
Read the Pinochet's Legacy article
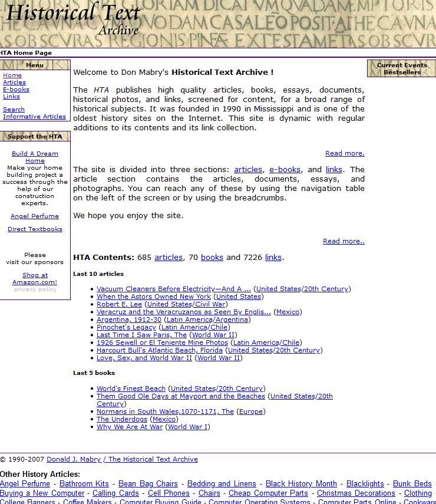126,327
